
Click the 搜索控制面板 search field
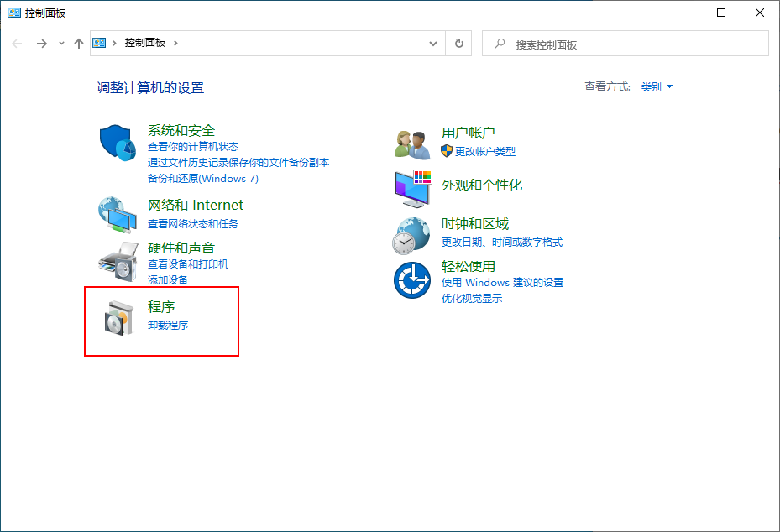point(625,43)
